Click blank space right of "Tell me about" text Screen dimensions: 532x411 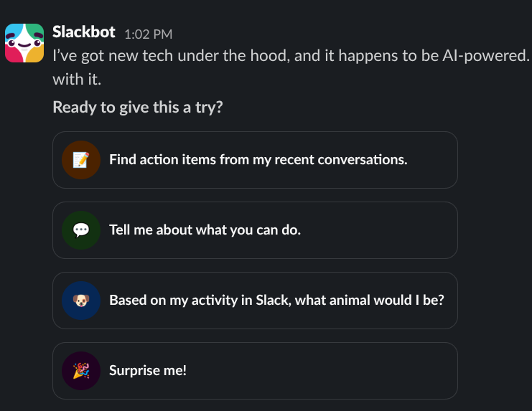tap(381, 230)
